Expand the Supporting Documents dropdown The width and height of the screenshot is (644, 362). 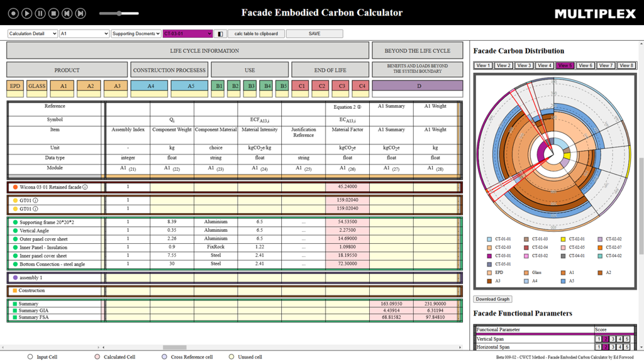136,34
